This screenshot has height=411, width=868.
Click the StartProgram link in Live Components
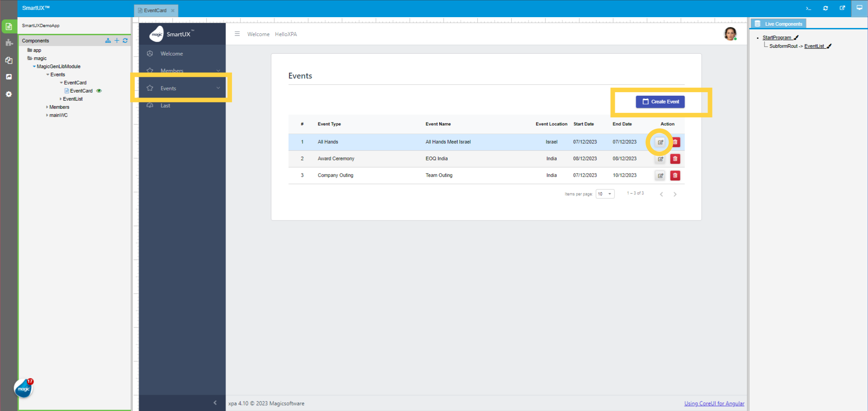pos(776,37)
